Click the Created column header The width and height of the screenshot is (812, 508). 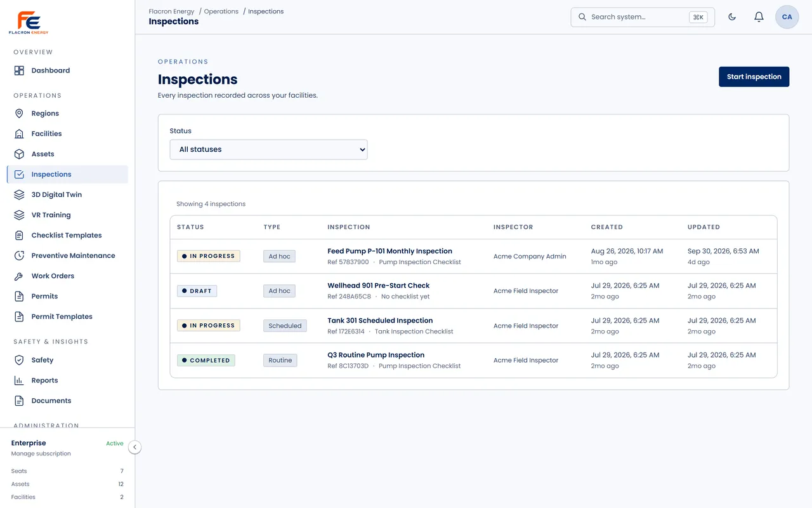[x=607, y=227]
